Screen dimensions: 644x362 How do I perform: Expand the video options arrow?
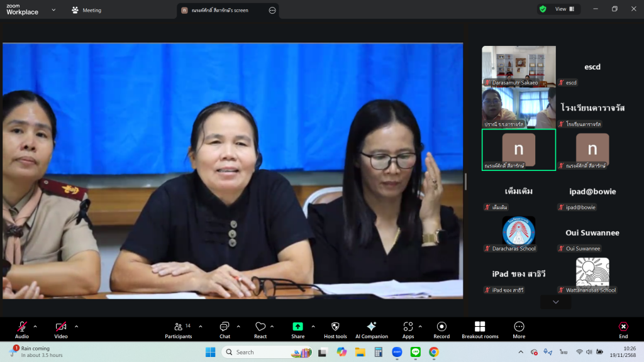76,326
